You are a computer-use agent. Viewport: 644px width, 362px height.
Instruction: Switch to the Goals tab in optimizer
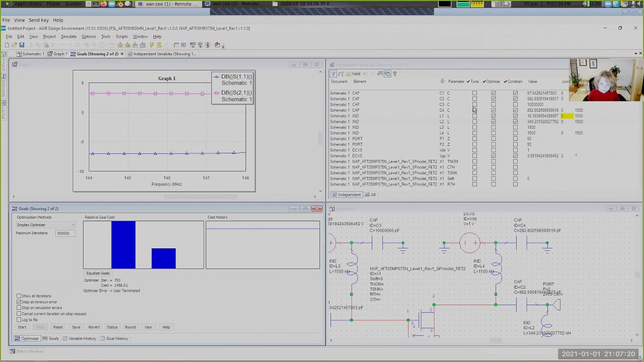click(x=50, y=338)
